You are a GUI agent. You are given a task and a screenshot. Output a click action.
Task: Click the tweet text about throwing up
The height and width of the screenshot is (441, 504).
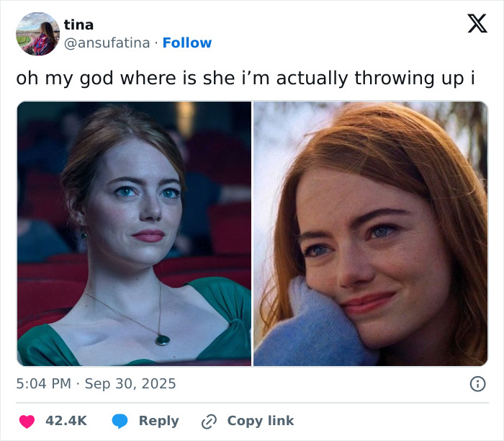pos(245,78)
